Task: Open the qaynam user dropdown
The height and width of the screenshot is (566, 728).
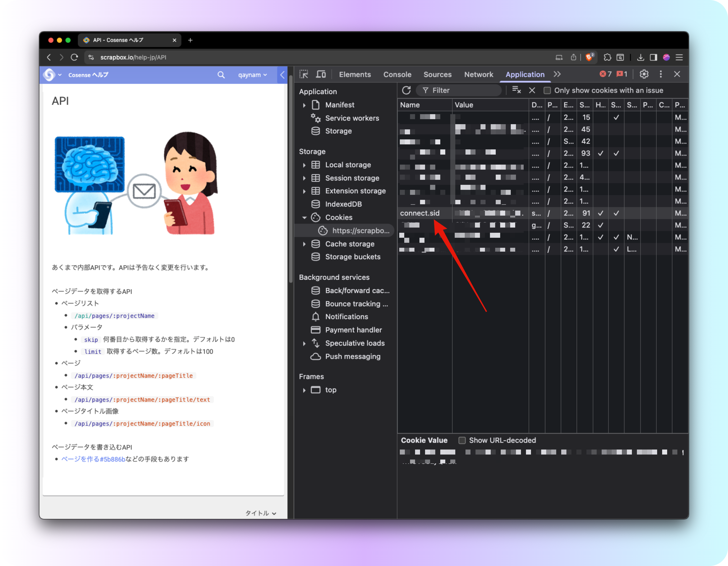Action: [252, 75]
